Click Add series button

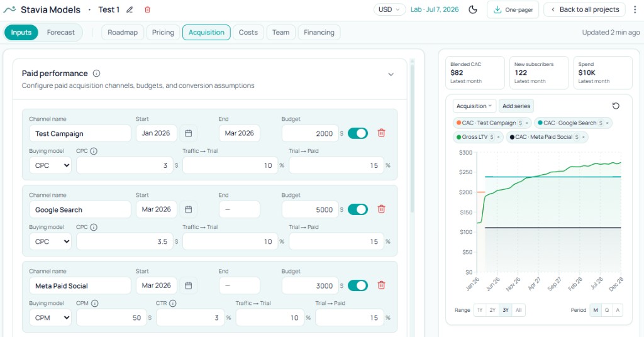point(516,106)
